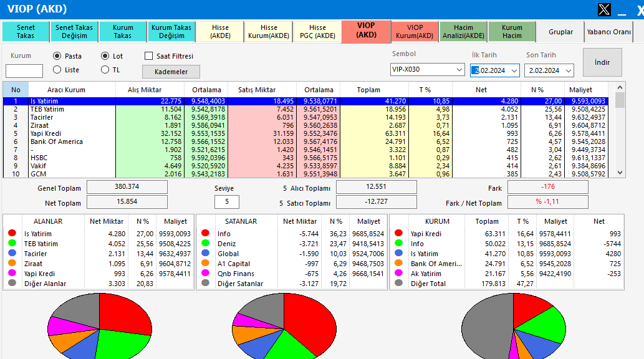The height and width of the screenshot is (359, 644).
Task: Click gray dot beside Diğer Alanlar
Action: pos(12,282)
